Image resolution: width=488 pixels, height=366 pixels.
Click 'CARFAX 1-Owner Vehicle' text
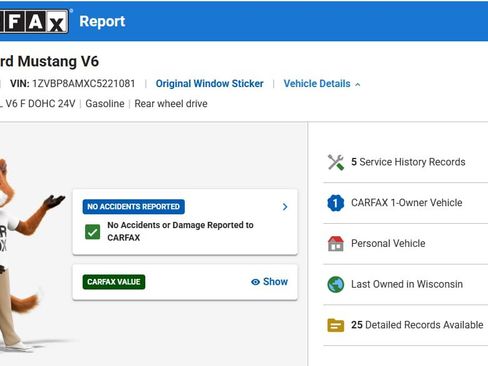407,203
